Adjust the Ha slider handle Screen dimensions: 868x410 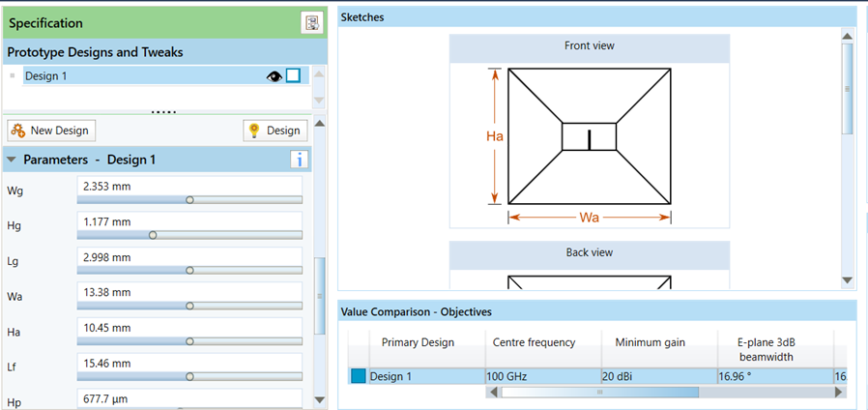[189, 341]
